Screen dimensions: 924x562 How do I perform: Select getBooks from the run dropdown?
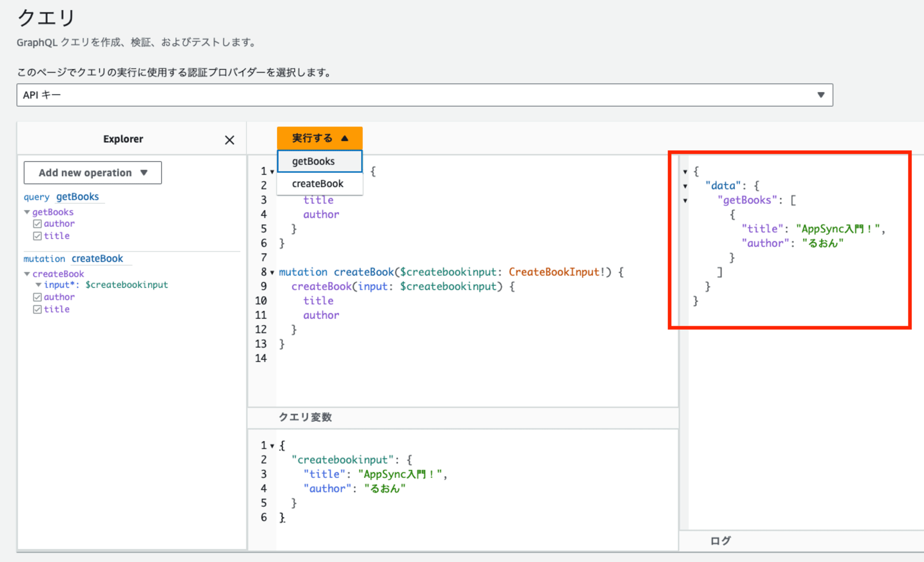click(315, 160)
